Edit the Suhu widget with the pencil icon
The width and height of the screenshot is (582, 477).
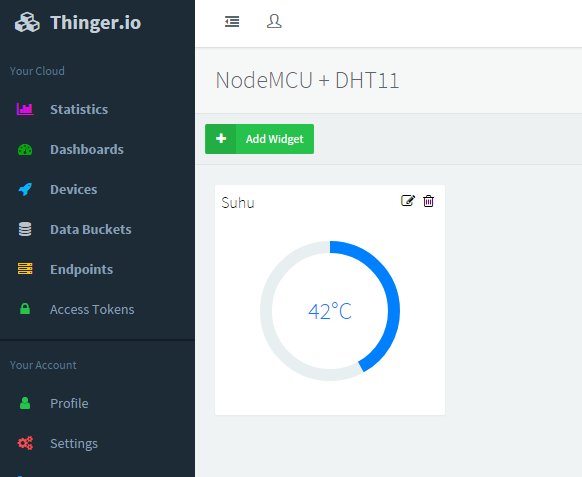(x=408, y=200)
